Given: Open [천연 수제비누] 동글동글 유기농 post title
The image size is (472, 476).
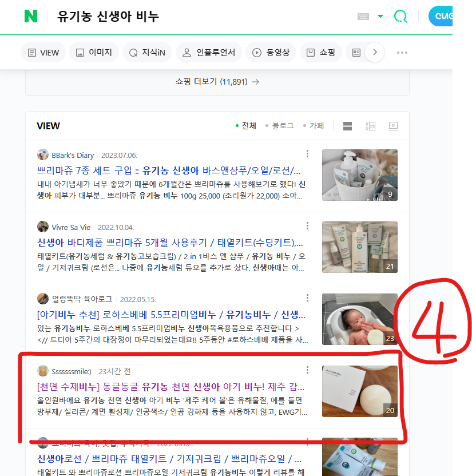Looking at the screenshot, I should (x=170, y=387).
